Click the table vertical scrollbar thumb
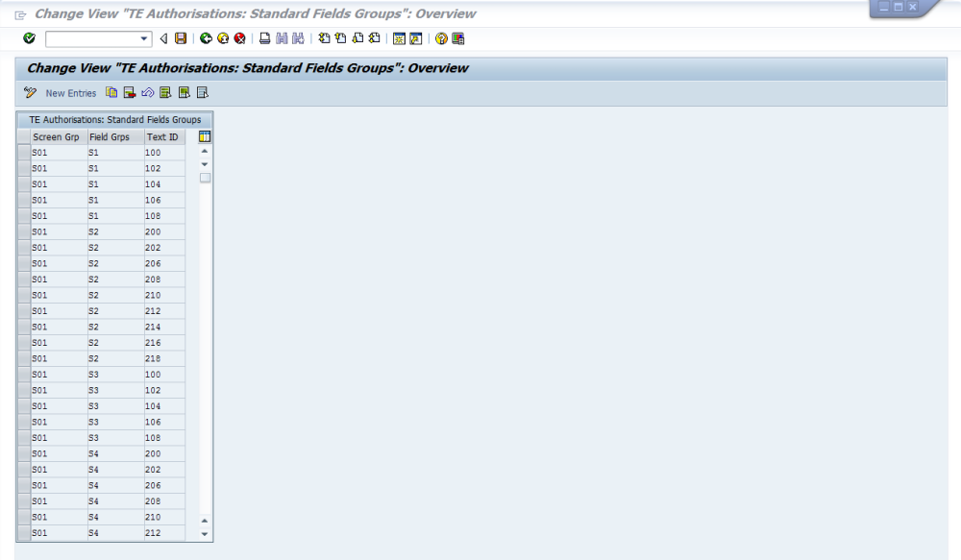This screenshot has width=961, height=560. point(205,178)
